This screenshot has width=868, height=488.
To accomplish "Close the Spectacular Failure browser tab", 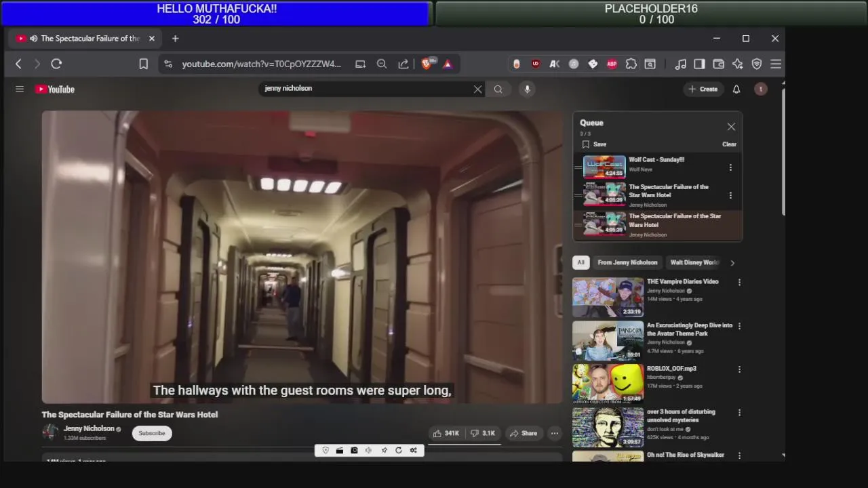I will click(151, 39).
